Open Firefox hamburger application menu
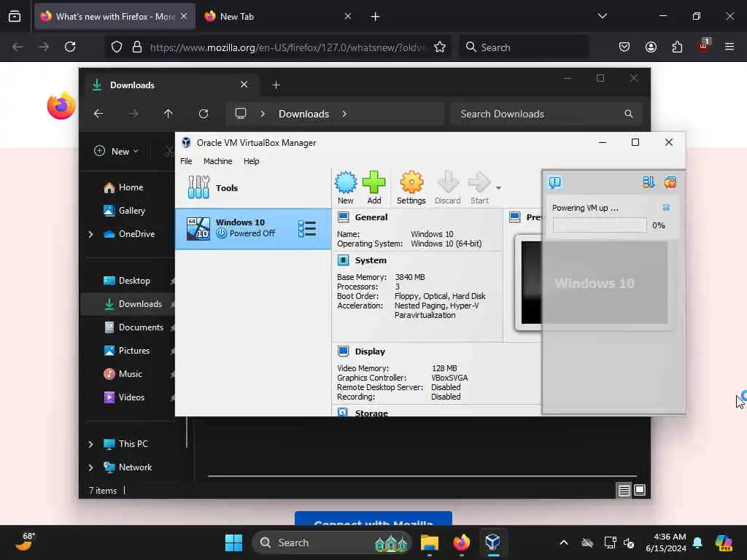 729,47
